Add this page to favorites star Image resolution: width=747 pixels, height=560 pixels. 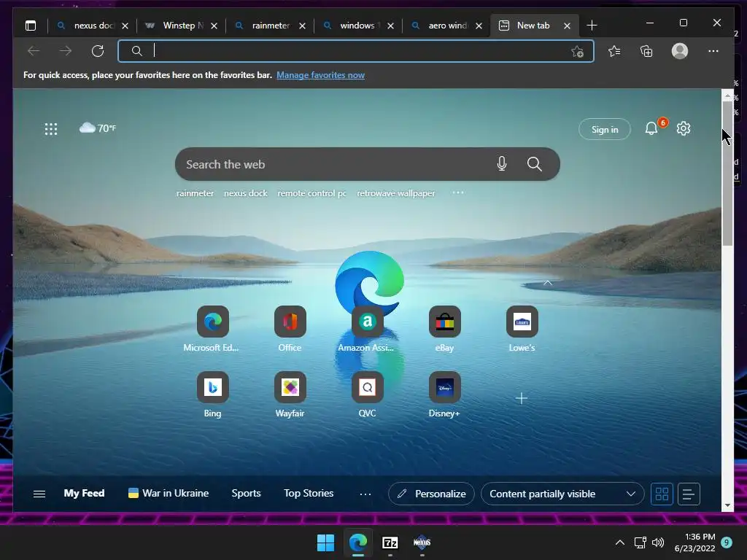(578, 52)
